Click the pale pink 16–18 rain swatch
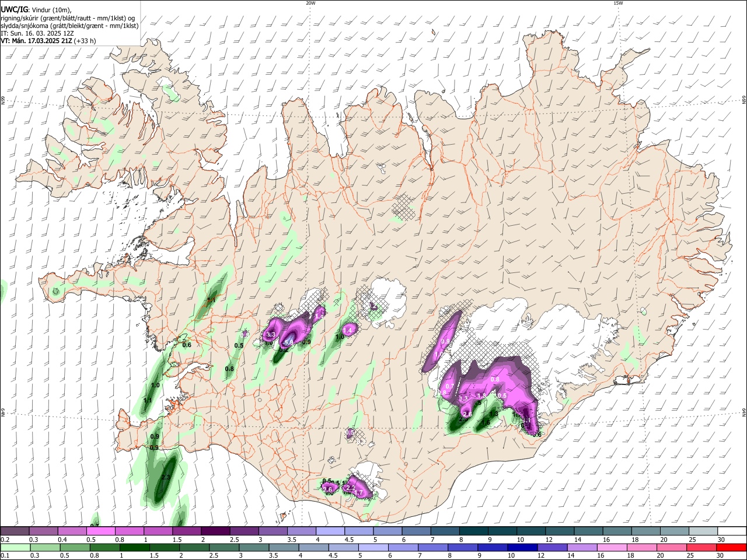Viewport: 747px width, 560px height. pos(612,547)
